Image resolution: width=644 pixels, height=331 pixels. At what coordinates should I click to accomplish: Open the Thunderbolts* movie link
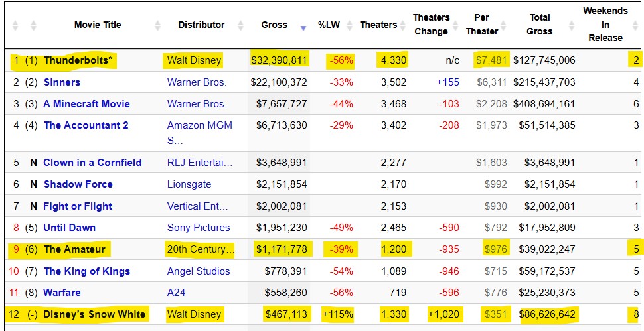pos(78,61)
